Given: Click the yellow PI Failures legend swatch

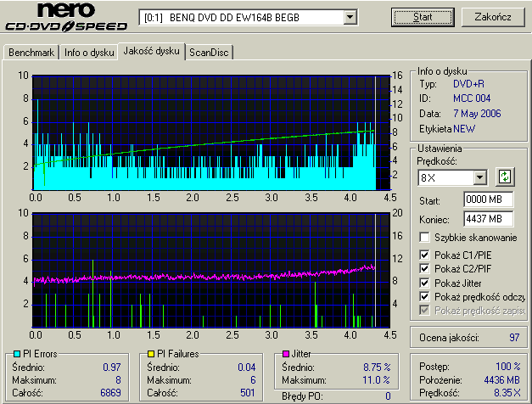Looking at the screenshot, I should click(x=151, y=354).
